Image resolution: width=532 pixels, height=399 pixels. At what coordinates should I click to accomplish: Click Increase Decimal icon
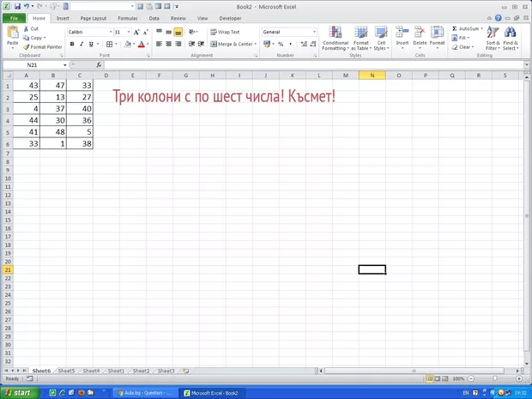pos(304,44)
